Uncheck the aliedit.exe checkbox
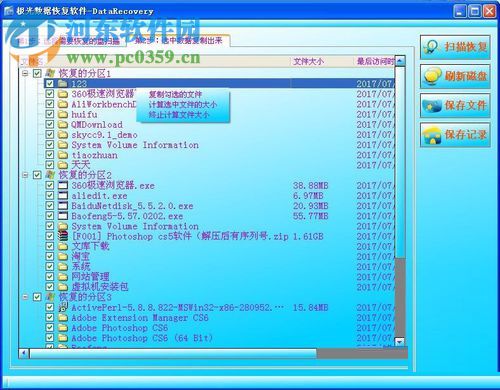The width and height of the screenshot is (500, 390). coord(49,195)
